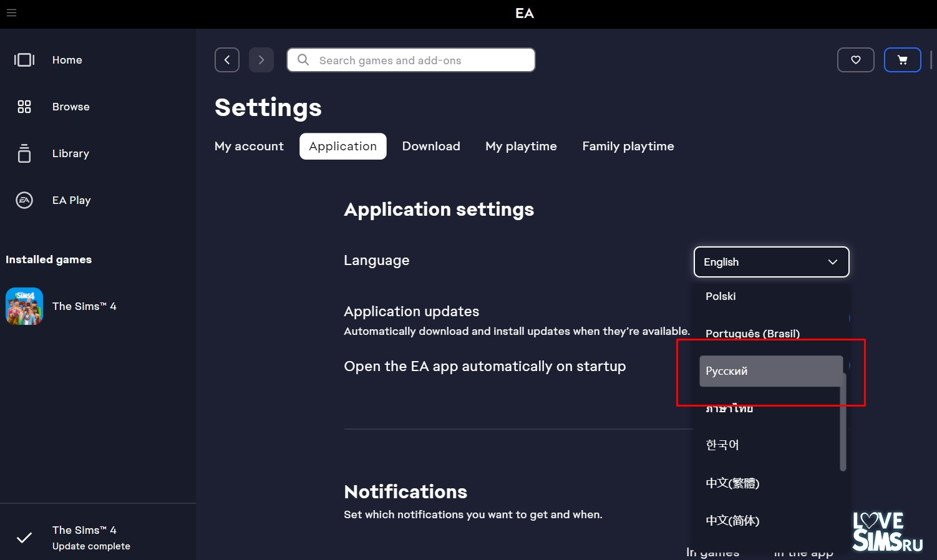937x560 pixels.
Task: Click the Installed games heading
Action: pyautogui.click(x=49, y=259)
